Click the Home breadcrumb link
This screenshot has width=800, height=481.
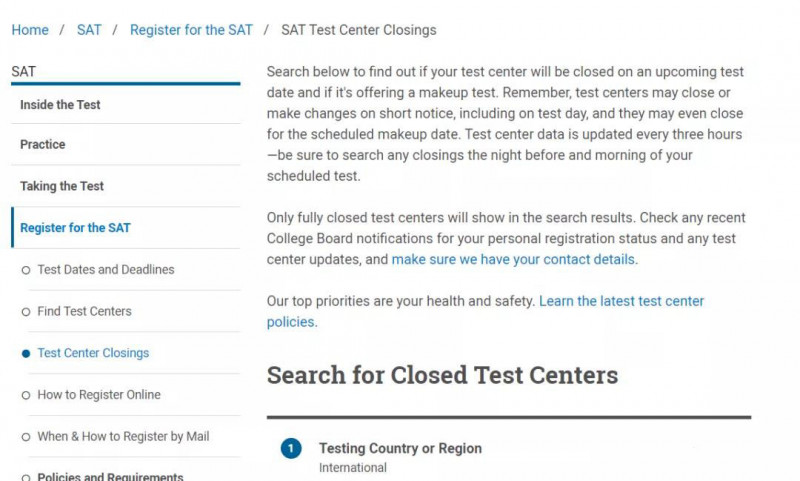[30, 30]
